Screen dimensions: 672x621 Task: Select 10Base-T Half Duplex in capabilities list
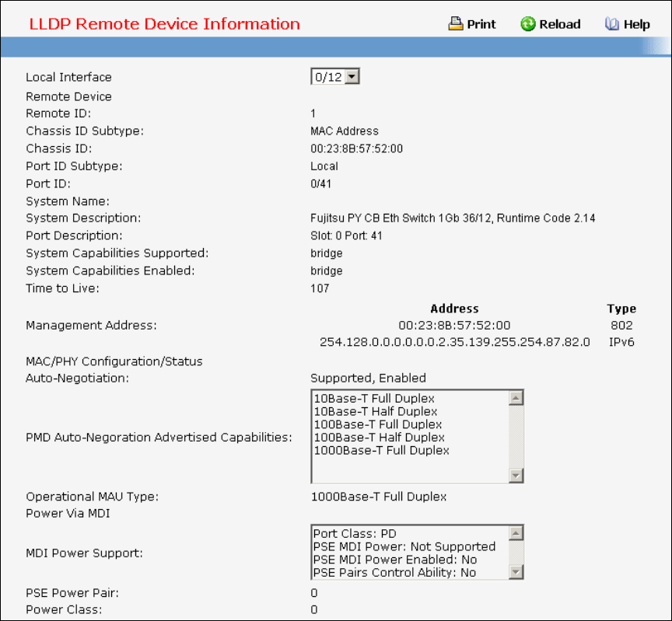tap(376, 412)
